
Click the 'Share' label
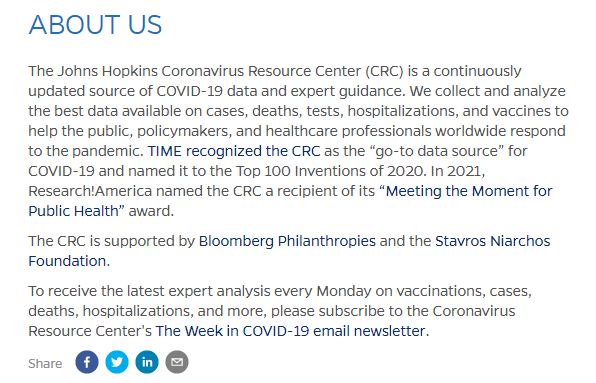click(x=45, y=364)
